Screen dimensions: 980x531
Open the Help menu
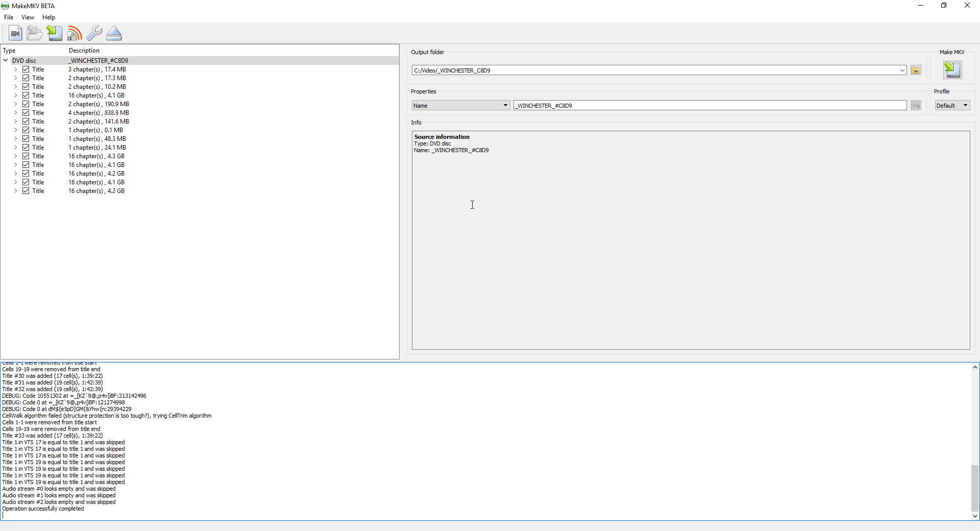click(x=48, y=17)
